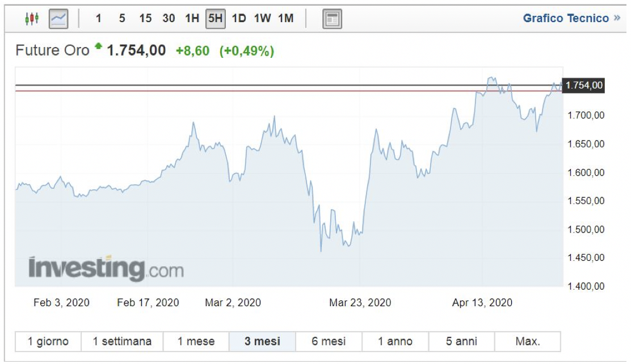This screenshot has width=631, height=364.
Task: Pick the 1M interval
Action: [x=285, y=18]
